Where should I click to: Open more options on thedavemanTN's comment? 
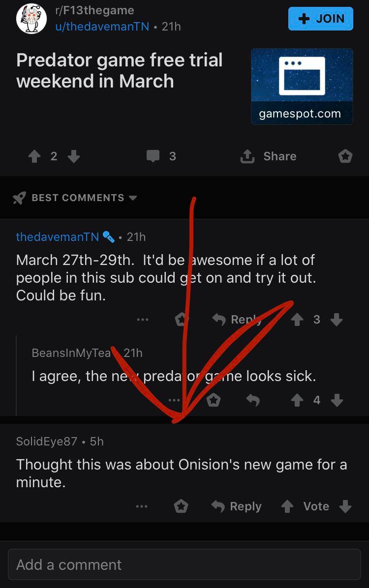pos(143,320)
